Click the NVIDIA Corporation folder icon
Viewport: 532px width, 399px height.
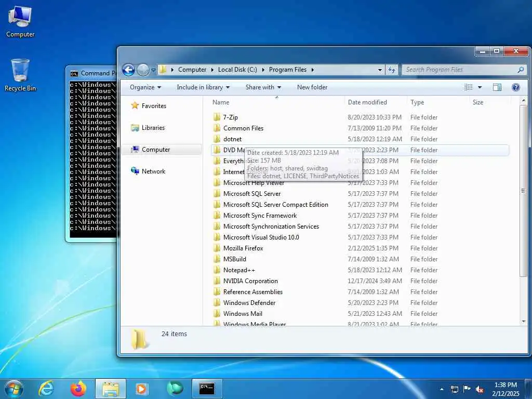point(217,281)
